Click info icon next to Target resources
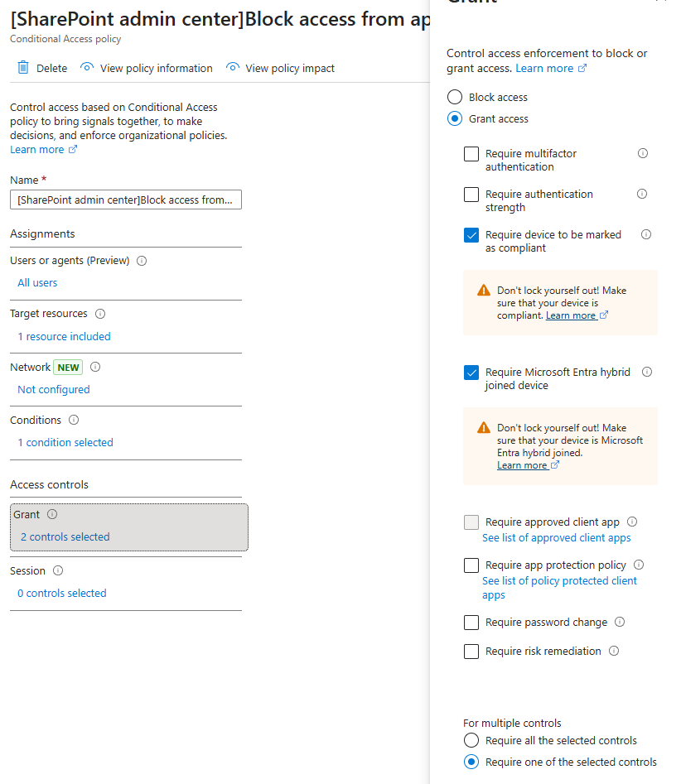681x784 pixels. click(x=100, y=314)
